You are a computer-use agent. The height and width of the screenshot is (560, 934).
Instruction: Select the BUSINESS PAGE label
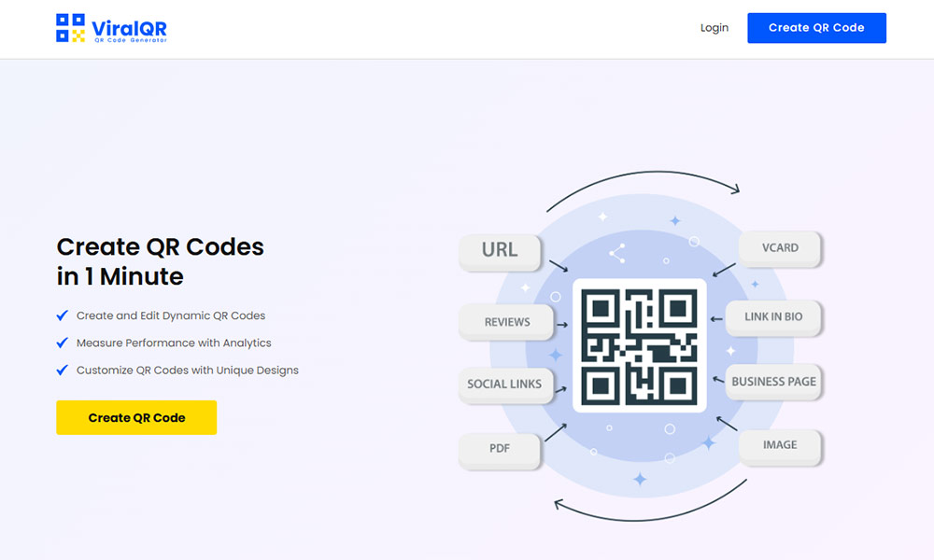pos(773,382)
